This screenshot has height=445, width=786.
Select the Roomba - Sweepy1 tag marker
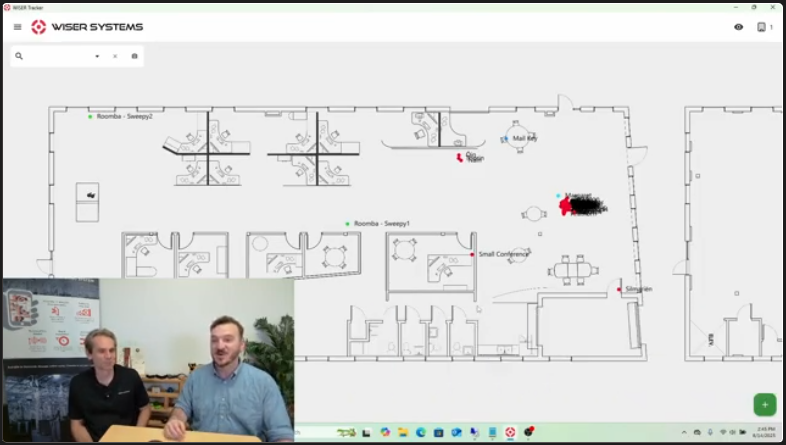(347, 224)
